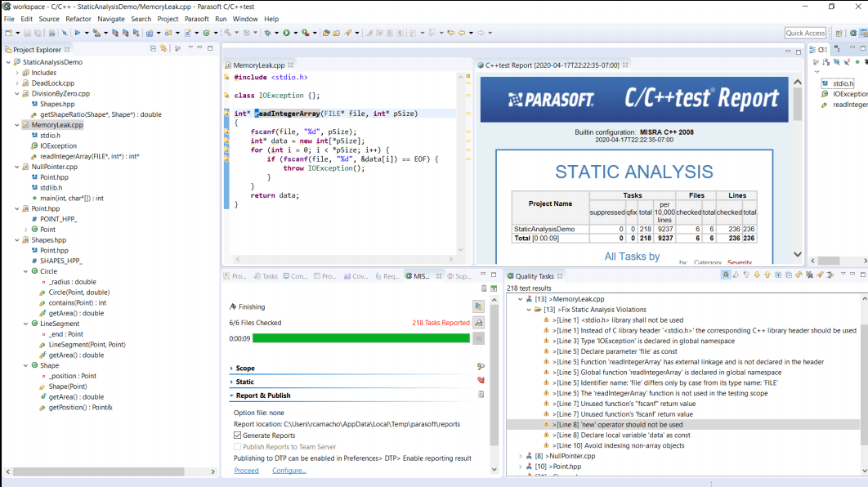
Task: Click Collapse All icon in Project Explorer
Action: (154, 49)
